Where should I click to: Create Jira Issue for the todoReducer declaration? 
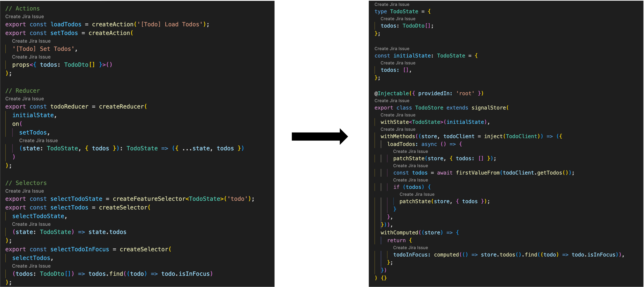click(x=24, y=99)
